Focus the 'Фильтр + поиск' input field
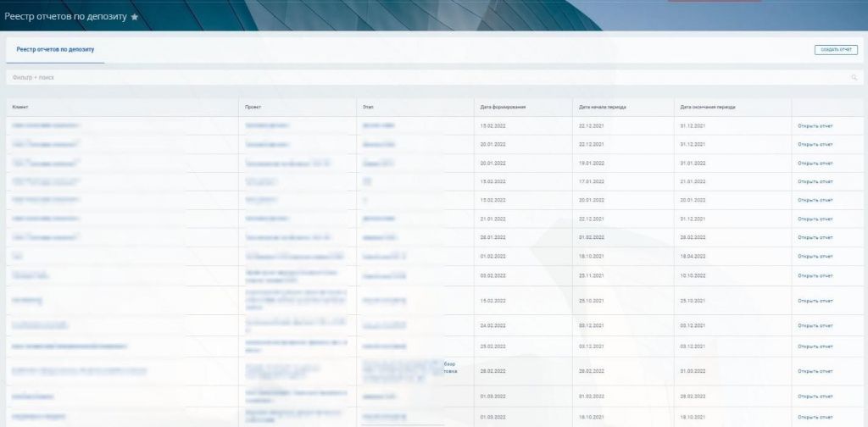Screen dimensions: 868x427 tap(424, 78)
